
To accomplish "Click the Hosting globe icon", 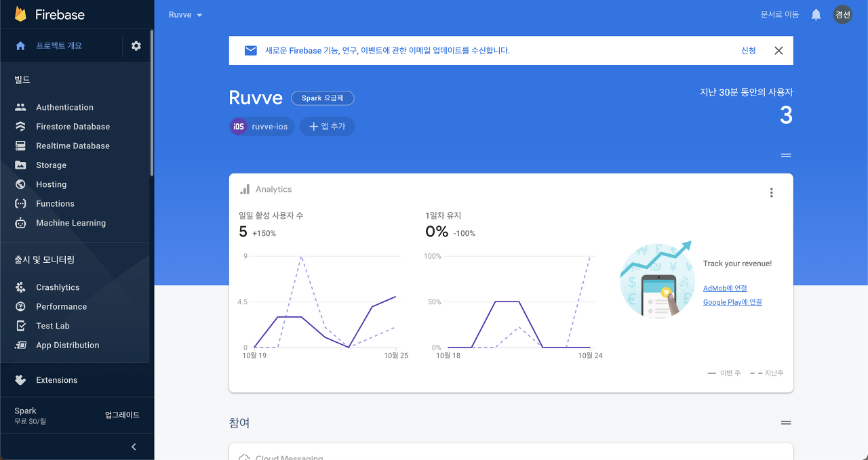I will point(20,184).
